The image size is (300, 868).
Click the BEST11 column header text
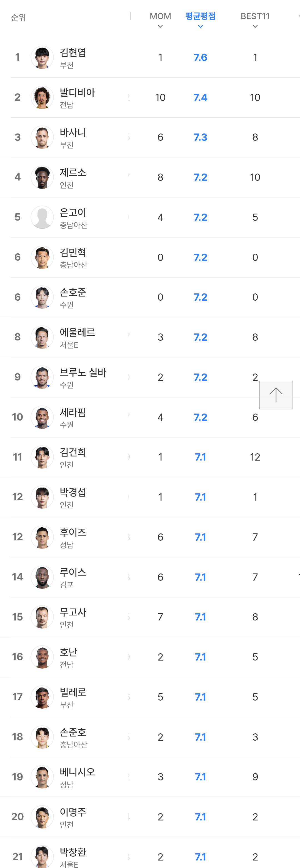click(x=255, y=16)
